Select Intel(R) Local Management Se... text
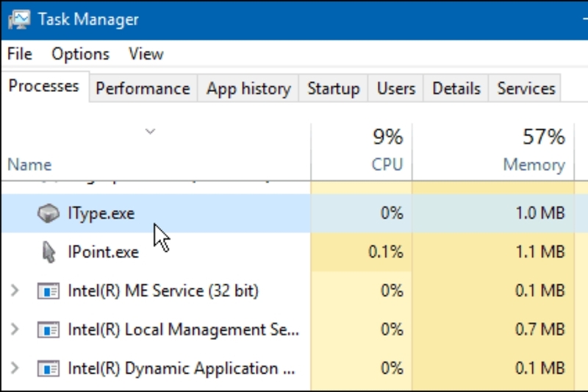Image resolution: width=588 pixels, height=392 pixels. [184, 329]
